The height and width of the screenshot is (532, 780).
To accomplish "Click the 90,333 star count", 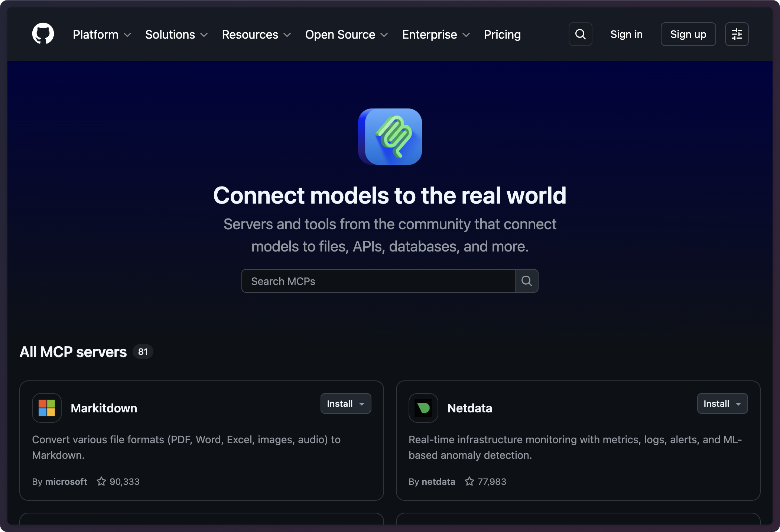I will tap(124, 481).
